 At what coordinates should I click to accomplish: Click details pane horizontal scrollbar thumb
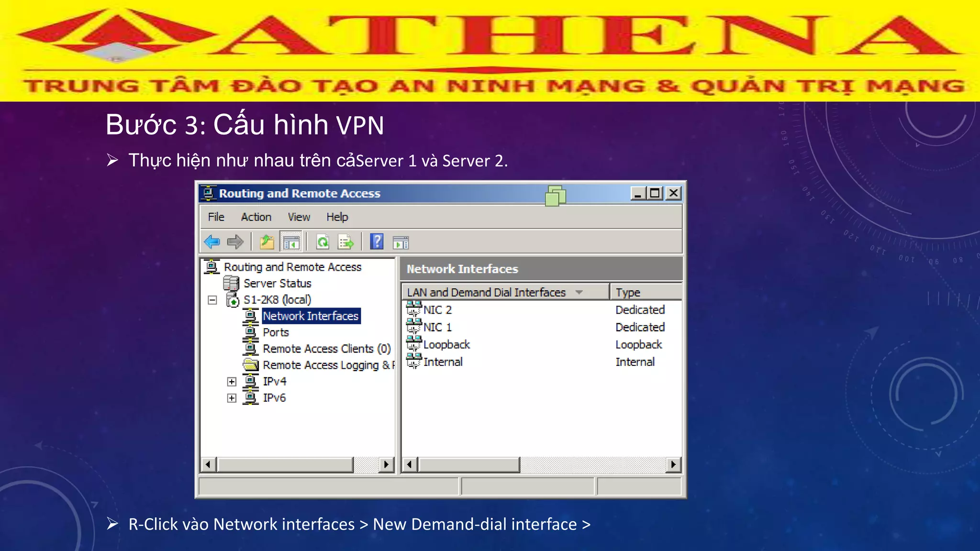point(469,464)
